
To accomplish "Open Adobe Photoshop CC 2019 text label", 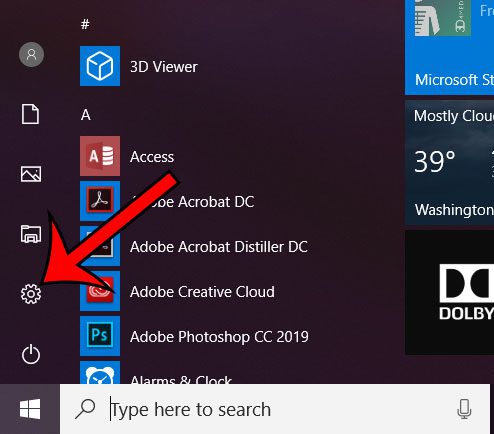I will tap(219, 337).
